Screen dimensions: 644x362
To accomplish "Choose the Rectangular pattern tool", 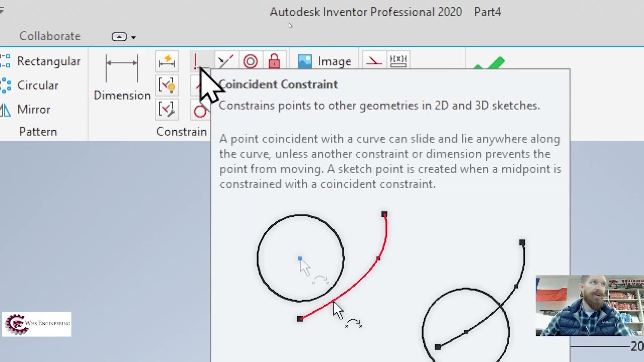I will point(41,61).
